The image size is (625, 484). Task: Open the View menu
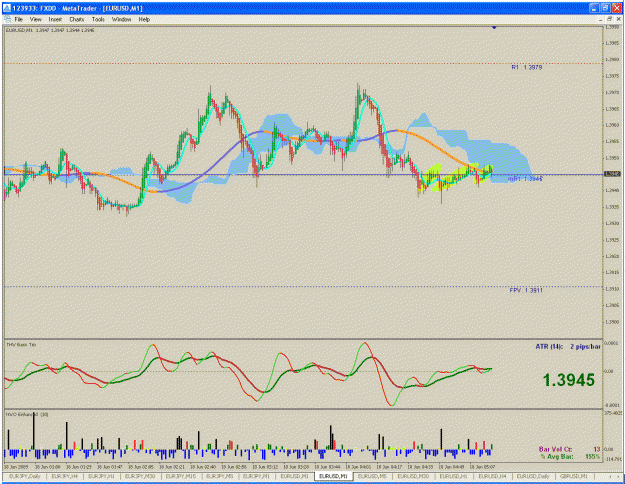point(35,19)
